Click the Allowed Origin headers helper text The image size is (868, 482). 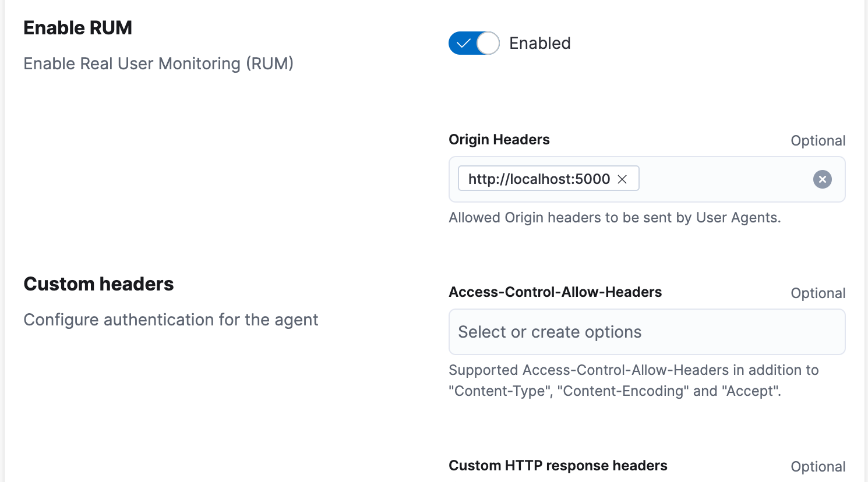point(615,217)
